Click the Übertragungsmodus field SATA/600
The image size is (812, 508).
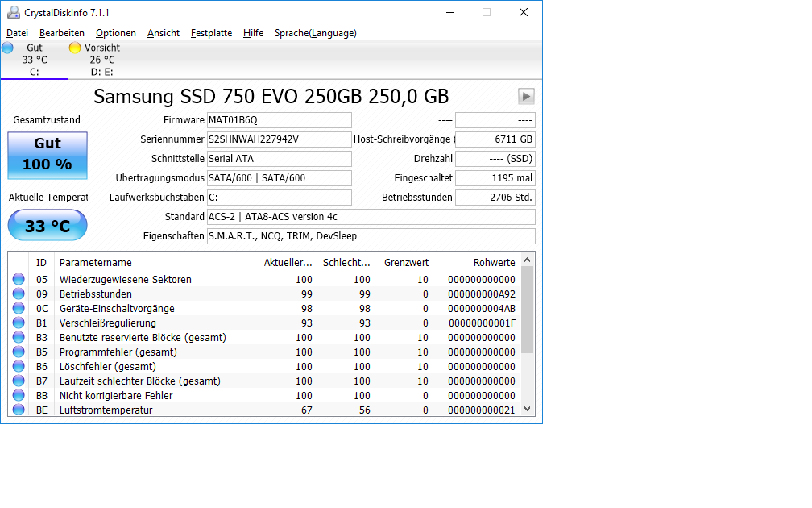[279, 177]
